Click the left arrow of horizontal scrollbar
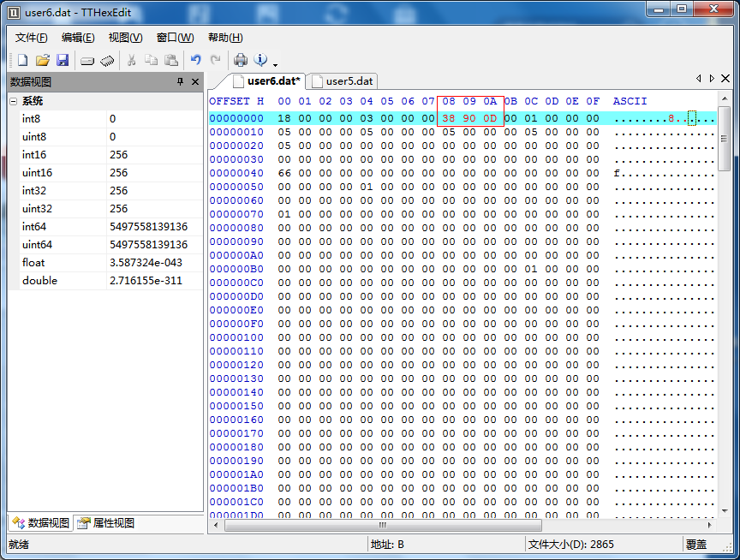Viewport: 740px width, 560px height. click(216, 525)
